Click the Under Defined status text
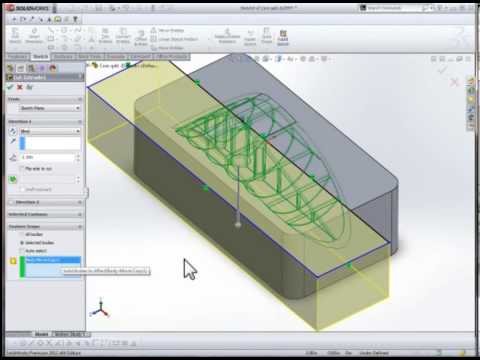The height and width of the screenshot is (360, 480). [x=374, y=353]
